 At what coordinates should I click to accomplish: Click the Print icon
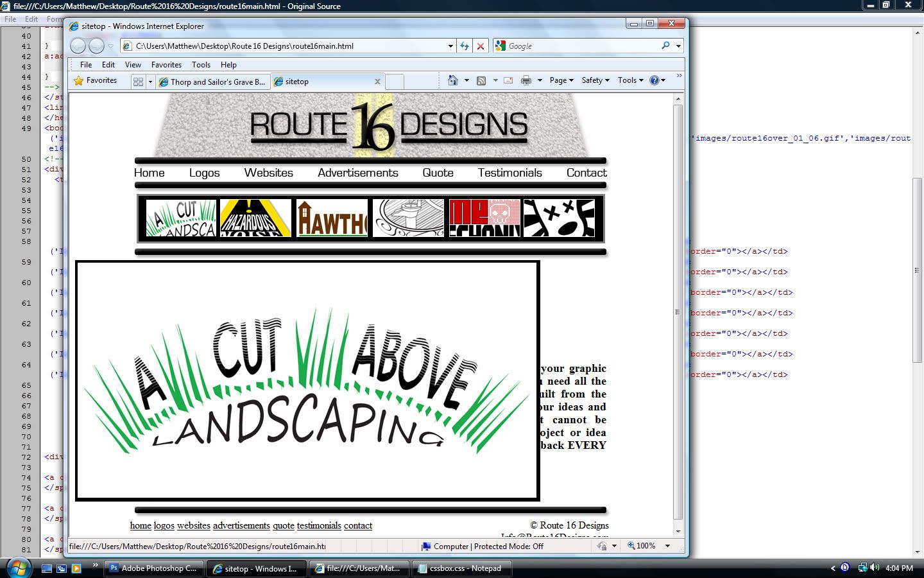point(526,80)
